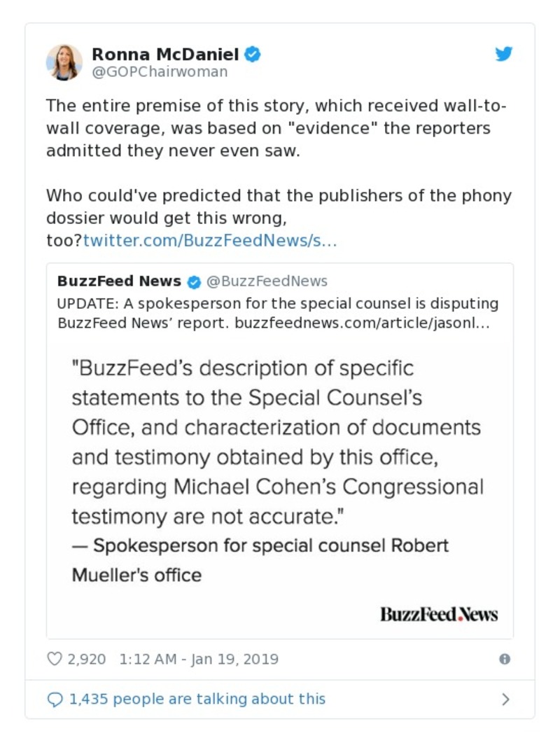Click BuzzFeed News verified badge

click(194, 281)
